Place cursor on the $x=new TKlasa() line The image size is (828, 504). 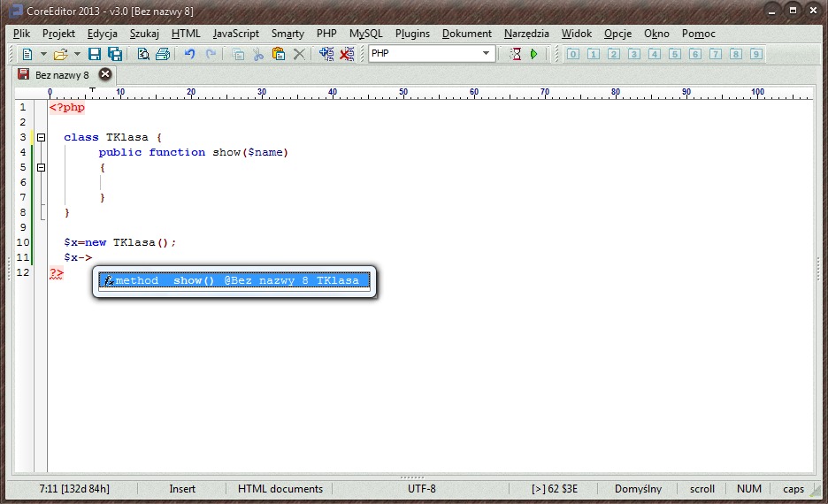(x=119, y=243)
